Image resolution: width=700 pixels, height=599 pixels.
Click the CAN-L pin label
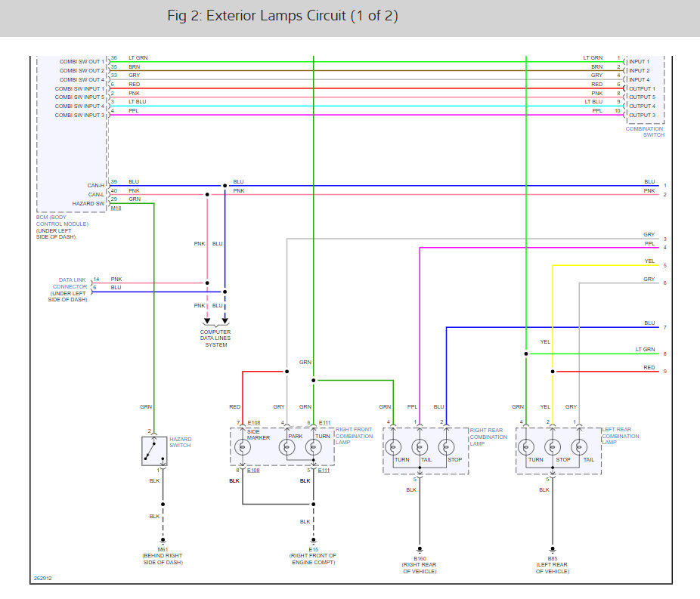tap(96, 194)
